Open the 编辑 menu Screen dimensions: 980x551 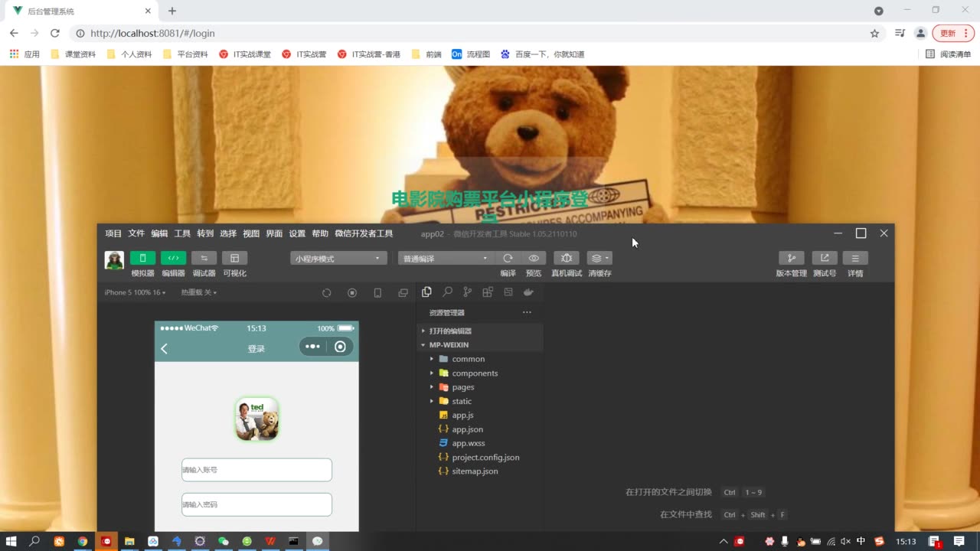159,233
